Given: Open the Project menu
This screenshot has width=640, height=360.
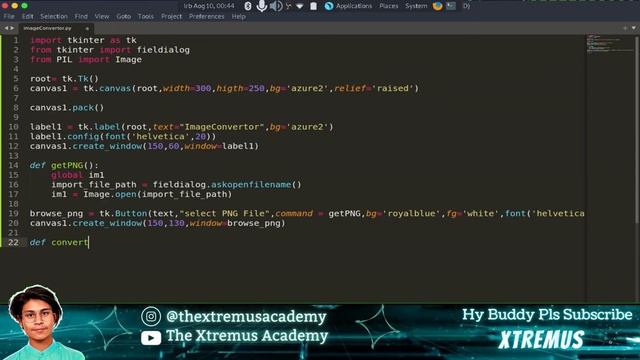Looking at the screenshot, I should [171, 16].
